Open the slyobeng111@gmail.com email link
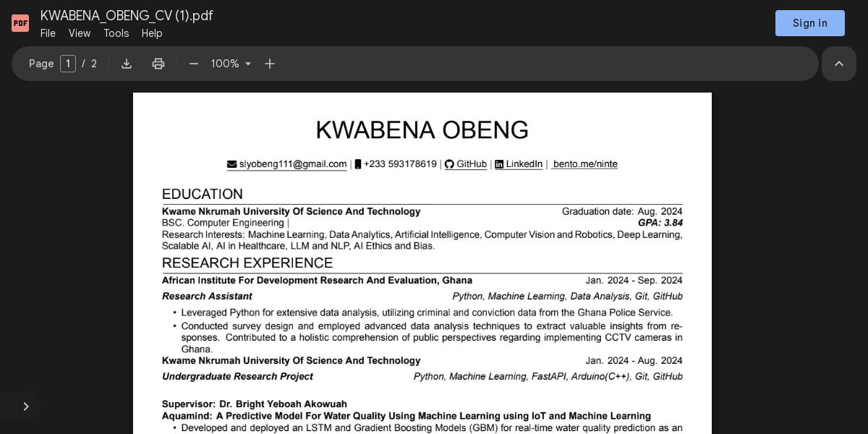This screenshot has width=868, height=434. [x=293, y=164]
